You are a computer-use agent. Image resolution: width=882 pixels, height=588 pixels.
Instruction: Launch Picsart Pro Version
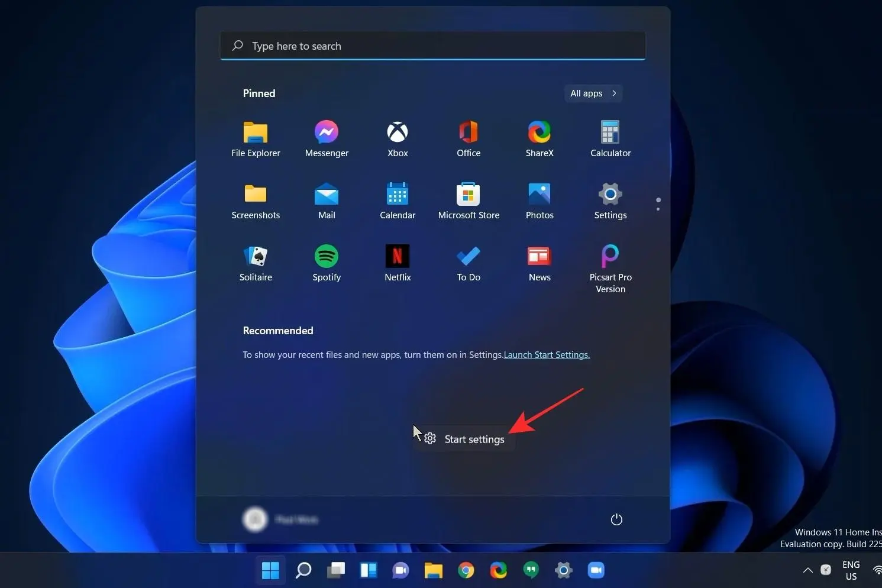[610, 269]
